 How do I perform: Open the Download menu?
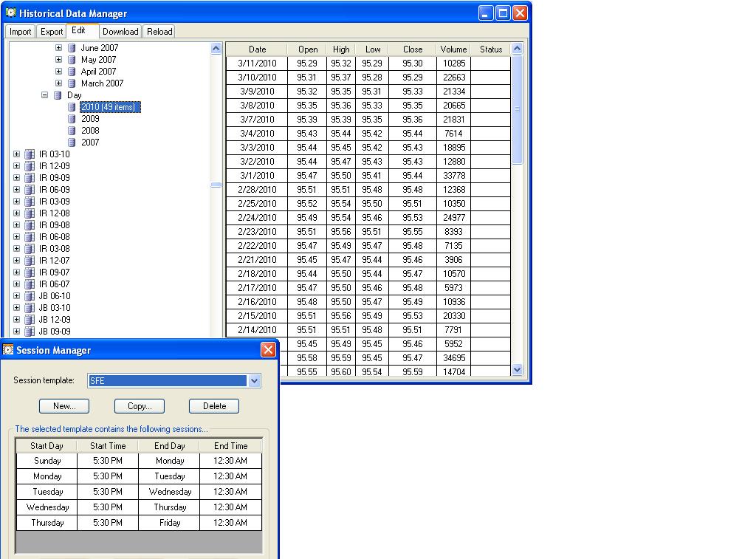click(x=120, y=32)
